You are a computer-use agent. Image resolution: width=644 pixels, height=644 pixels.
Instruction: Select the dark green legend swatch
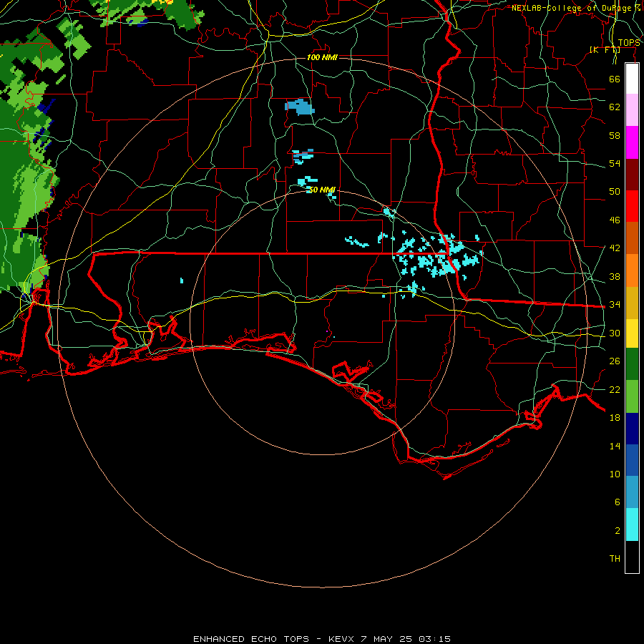[x=632, y=364]
